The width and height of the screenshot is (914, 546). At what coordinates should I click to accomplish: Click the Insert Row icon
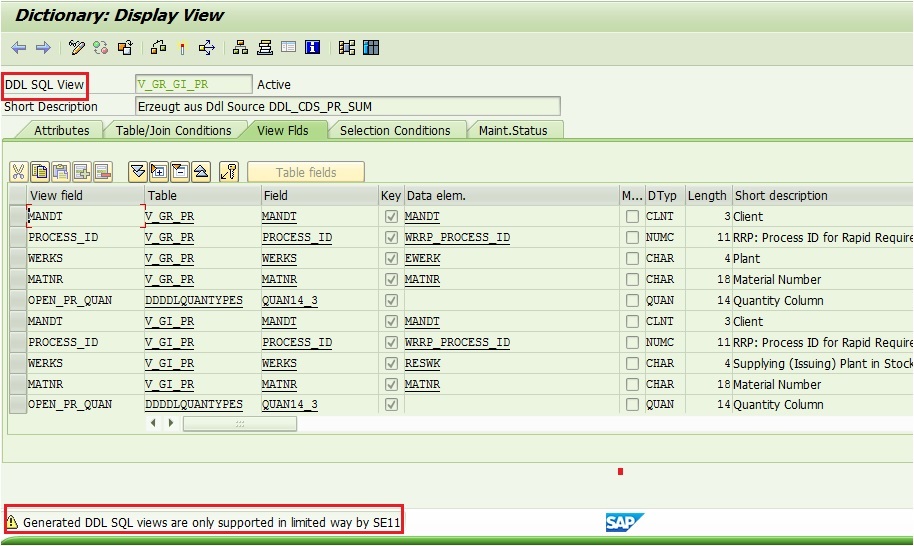(x=82, y=172)
